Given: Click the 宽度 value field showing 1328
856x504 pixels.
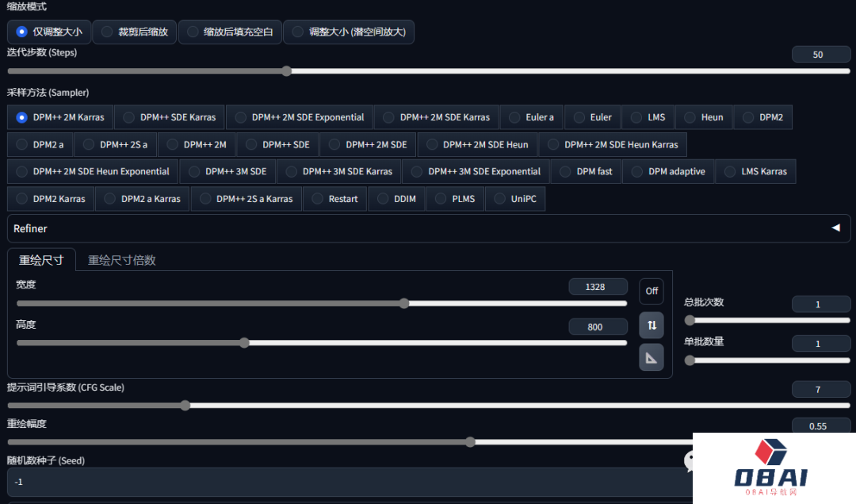Looking at the screenshot, I should 598,287.
